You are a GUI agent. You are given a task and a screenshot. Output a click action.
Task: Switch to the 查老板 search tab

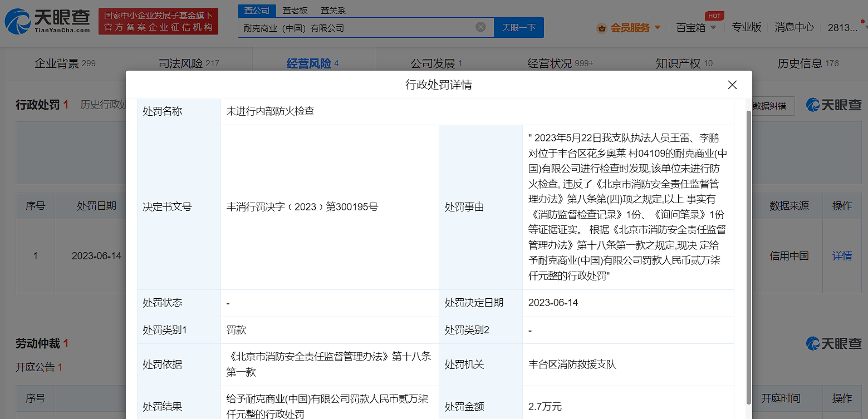pos(295,11)
